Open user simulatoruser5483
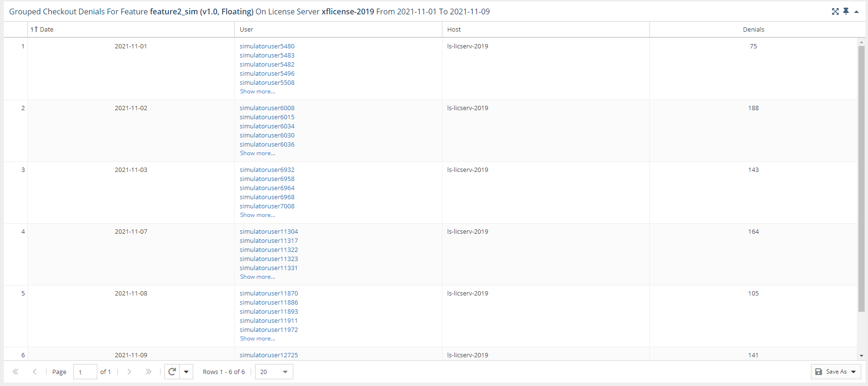868x386 pixels. 267,56
